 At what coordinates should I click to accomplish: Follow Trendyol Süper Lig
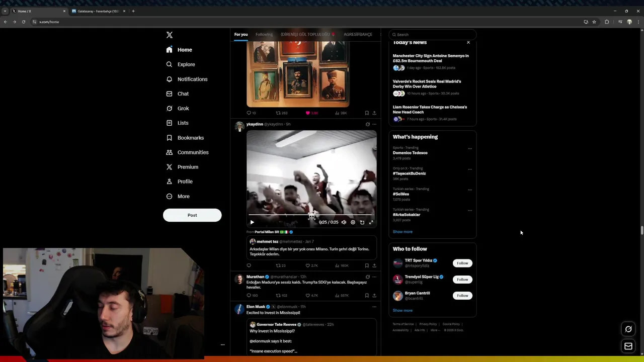[x=462, y=279]
